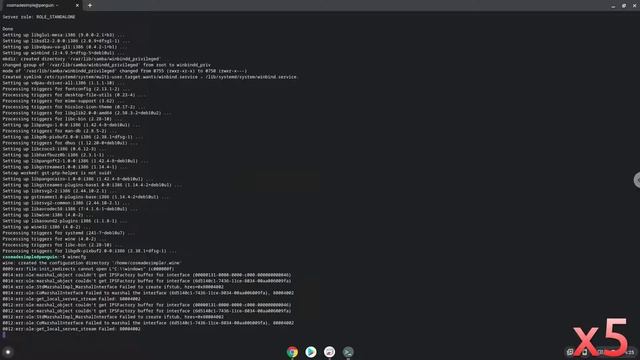Minimize the Terminal window

pos(613,6)
